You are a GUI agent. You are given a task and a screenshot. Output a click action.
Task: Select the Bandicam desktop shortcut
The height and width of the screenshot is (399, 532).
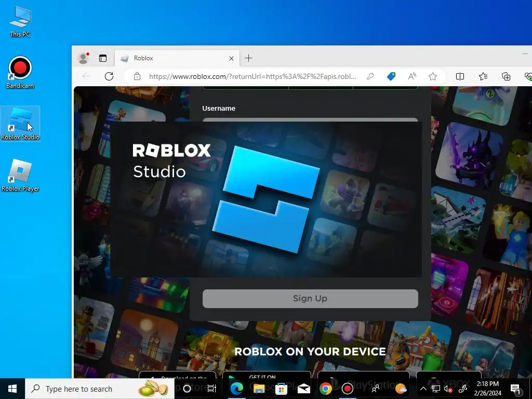[x=20, y=72]
